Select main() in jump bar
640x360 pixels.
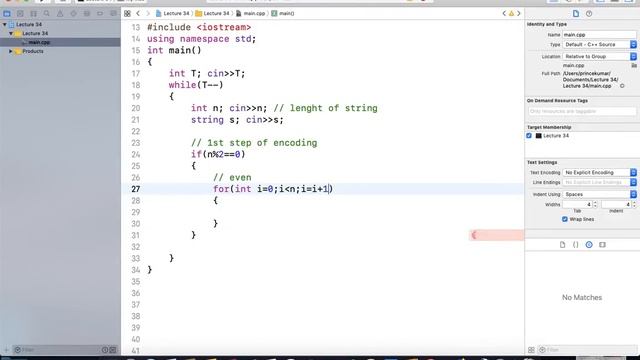[x=282, y=13]
